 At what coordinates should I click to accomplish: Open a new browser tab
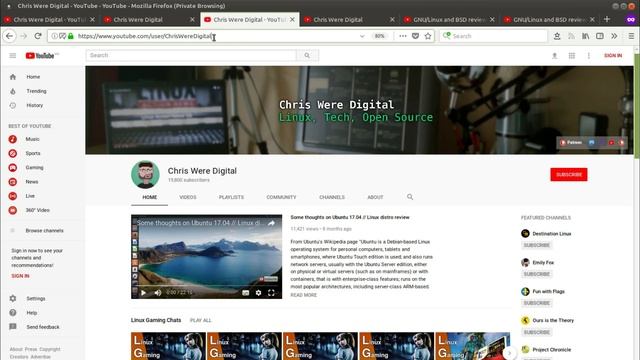(607, 19)
